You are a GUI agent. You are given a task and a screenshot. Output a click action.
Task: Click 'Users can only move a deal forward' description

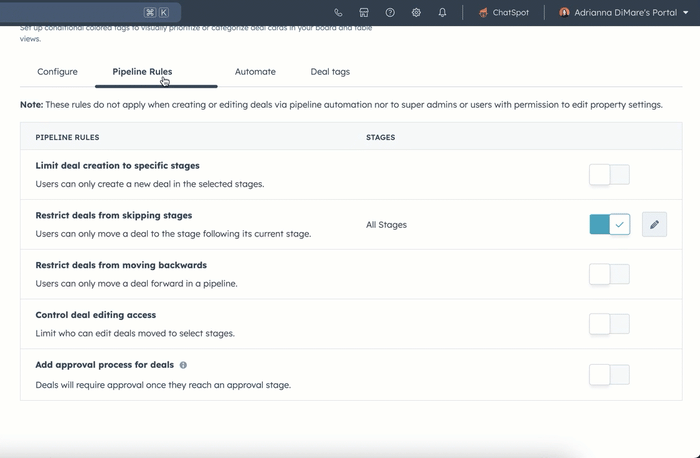pos(136,283)
